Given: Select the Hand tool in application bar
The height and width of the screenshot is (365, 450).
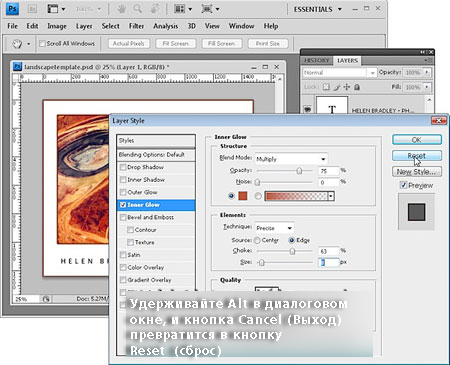Looking at the screenshot, I should 121,9.
